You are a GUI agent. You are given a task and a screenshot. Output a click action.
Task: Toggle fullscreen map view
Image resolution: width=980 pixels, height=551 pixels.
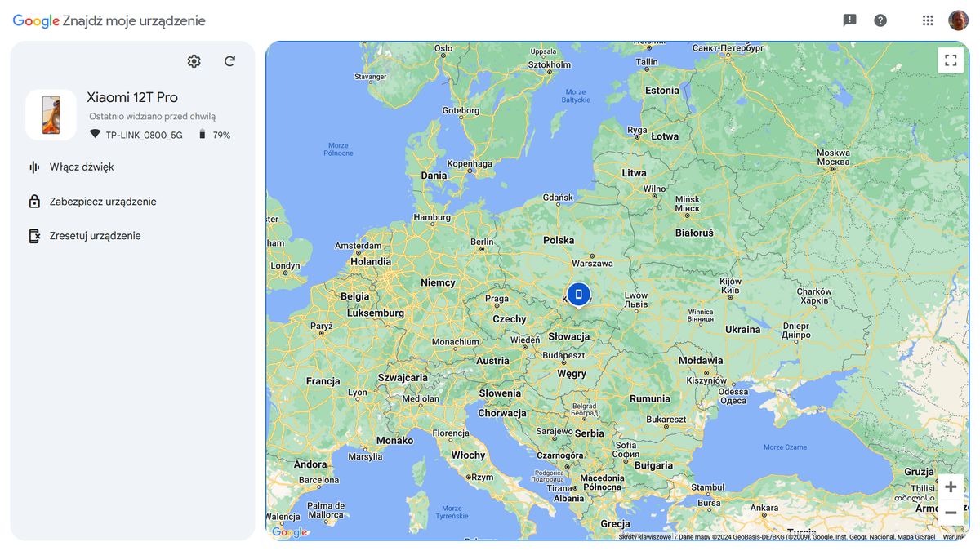[x=951, y=60]
